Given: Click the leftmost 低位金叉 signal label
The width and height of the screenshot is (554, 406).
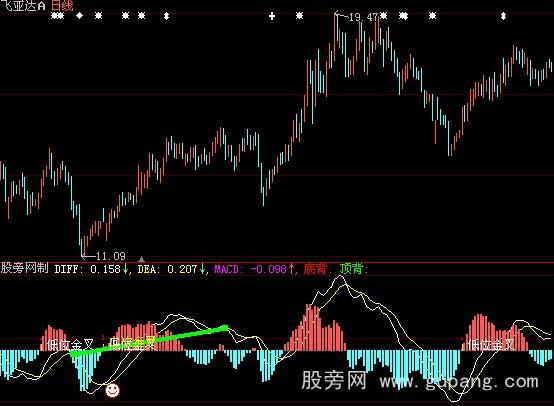Looking at the screenshot, I should (70, 344).
